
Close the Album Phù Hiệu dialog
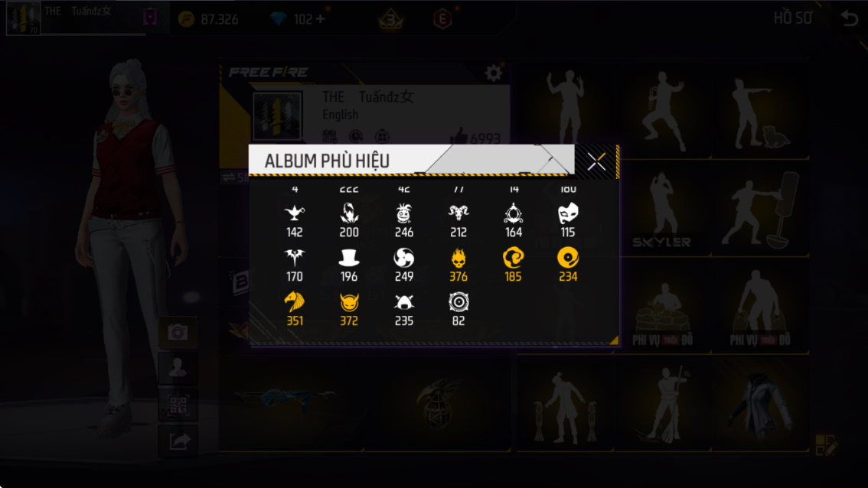[x=596, y=161]
